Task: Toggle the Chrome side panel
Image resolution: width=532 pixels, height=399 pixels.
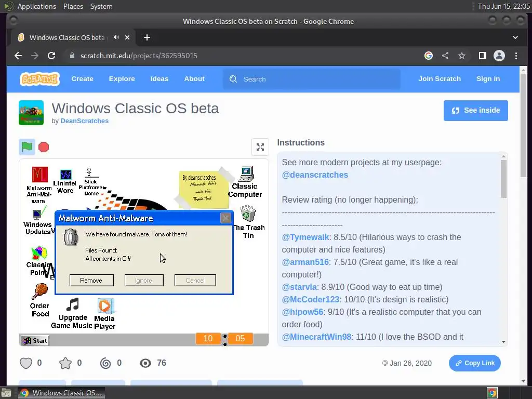Action: 482,56
